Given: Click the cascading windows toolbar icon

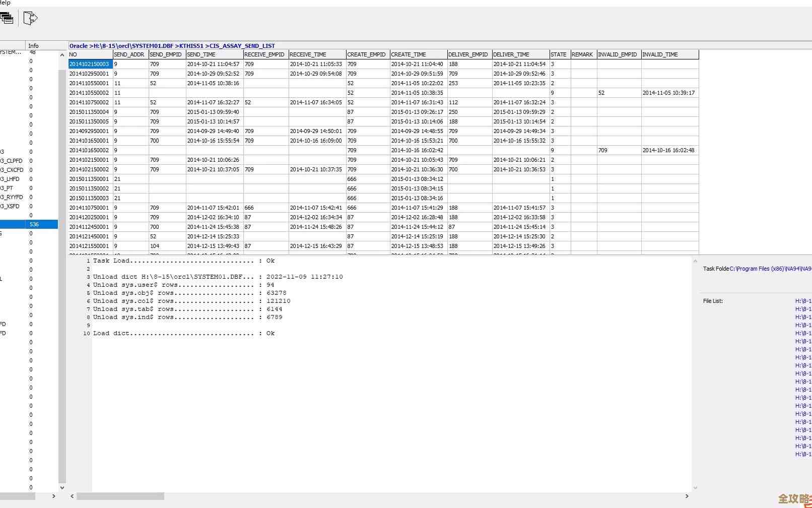Looking at the screenshot, I should point(7,19).
